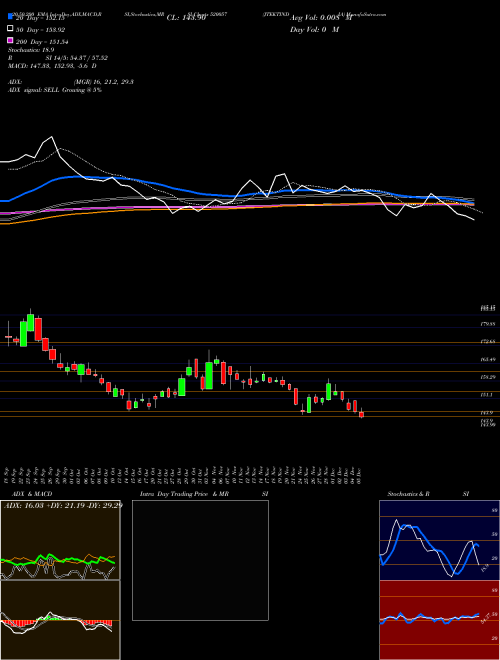Click the RSI 14/3 values line

tap(58, 58)
